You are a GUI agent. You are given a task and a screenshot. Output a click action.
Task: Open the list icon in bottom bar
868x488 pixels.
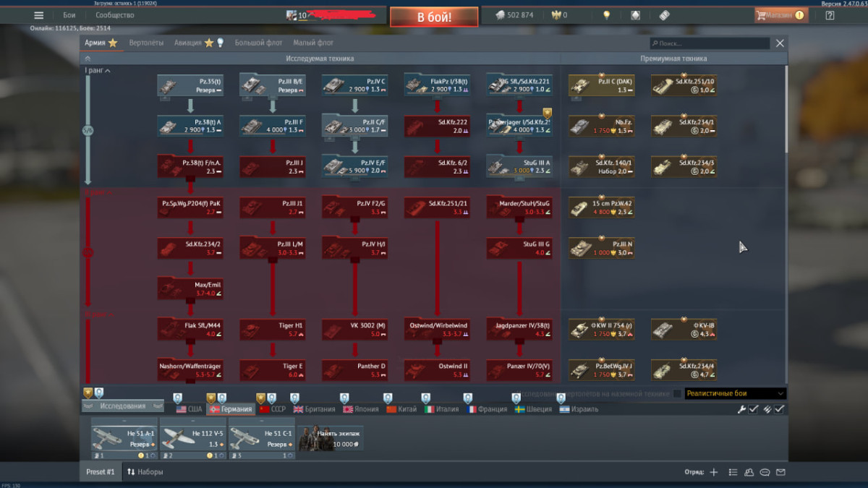tap(733, 472)
